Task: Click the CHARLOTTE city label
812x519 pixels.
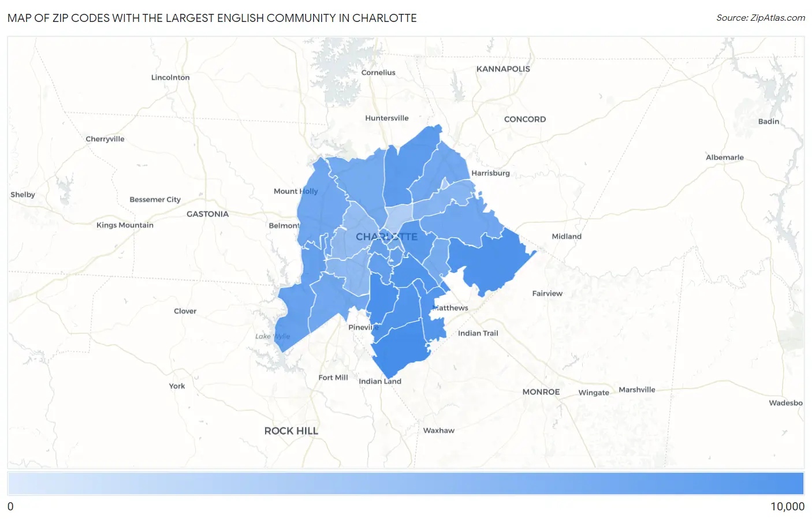Action: (386, 237)
